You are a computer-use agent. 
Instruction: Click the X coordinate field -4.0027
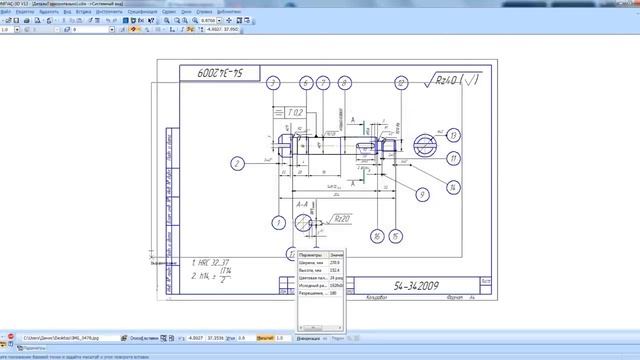(x=196, y=338)
